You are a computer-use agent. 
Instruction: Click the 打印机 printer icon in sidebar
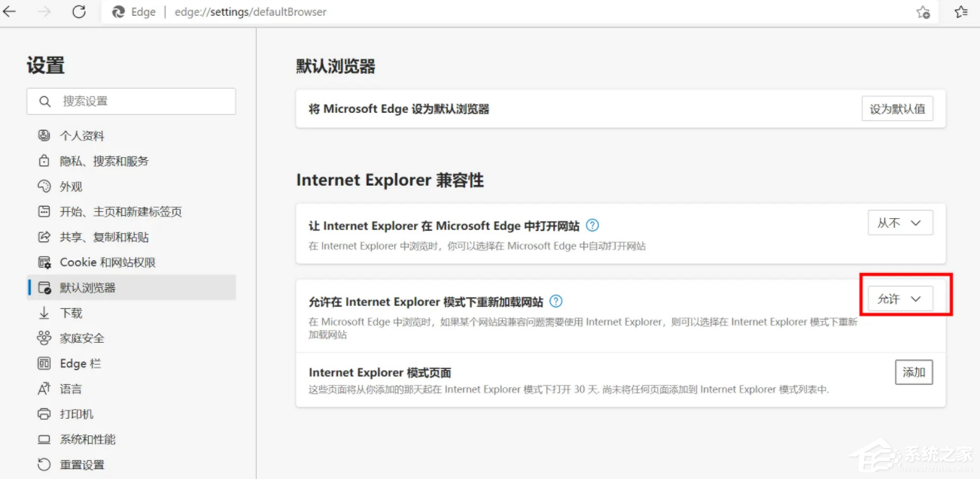[x=44, y=414]
